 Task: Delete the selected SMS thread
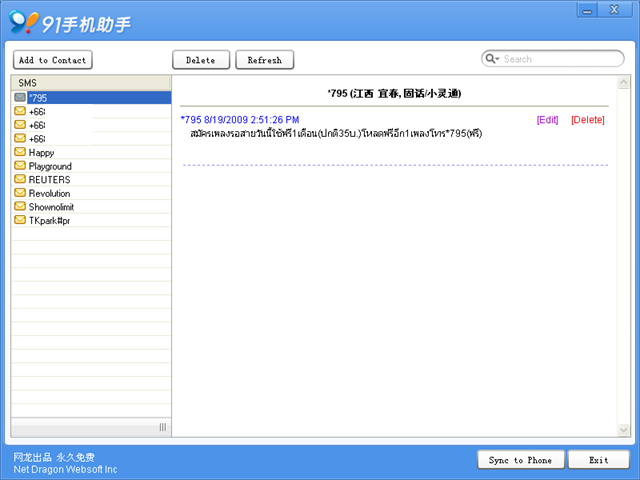coord(201,60)
